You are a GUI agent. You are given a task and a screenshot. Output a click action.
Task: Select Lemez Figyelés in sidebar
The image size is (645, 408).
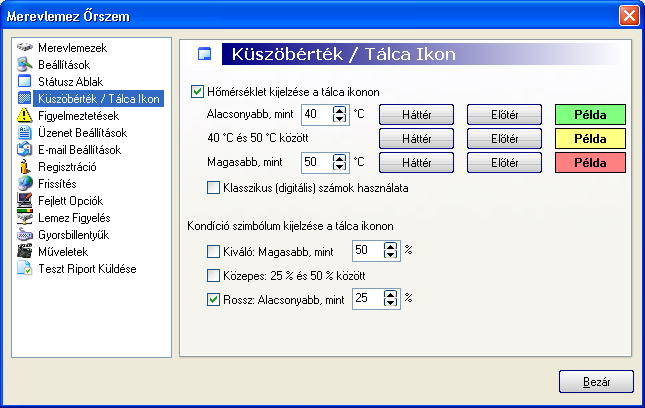[x=74, y=218]
